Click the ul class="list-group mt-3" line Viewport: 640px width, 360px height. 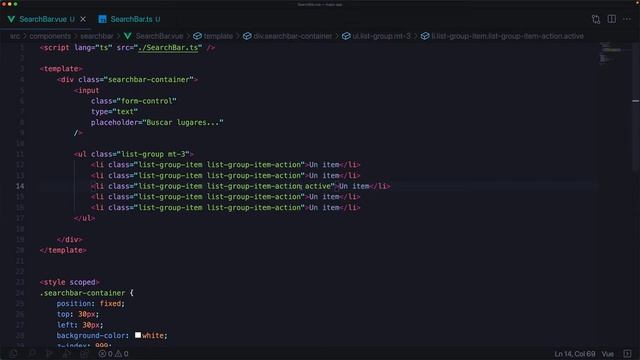click(x=134, y=154)
